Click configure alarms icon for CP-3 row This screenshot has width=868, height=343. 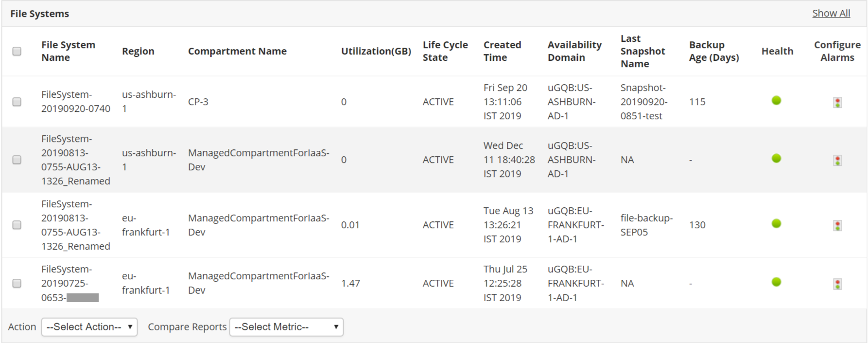point(837,102)
